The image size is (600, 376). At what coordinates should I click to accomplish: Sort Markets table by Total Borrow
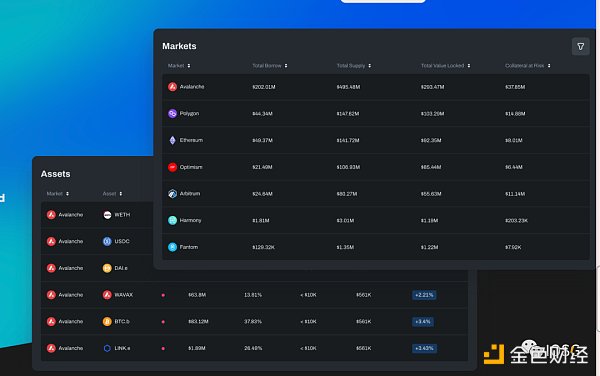pos(270,66)
